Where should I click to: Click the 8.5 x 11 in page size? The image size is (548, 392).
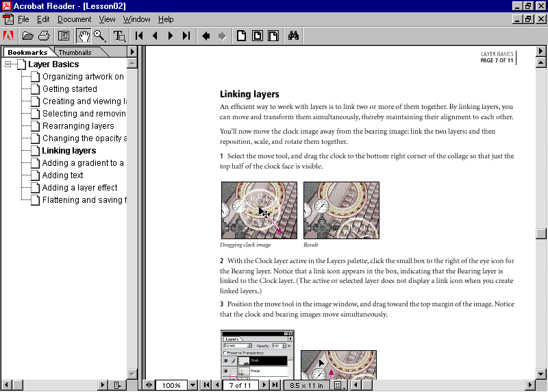pos(306,385)
